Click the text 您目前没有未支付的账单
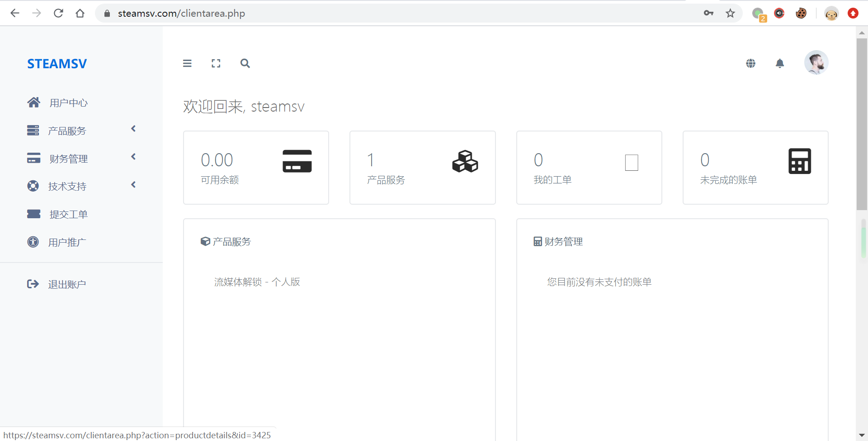 (599, 282)
